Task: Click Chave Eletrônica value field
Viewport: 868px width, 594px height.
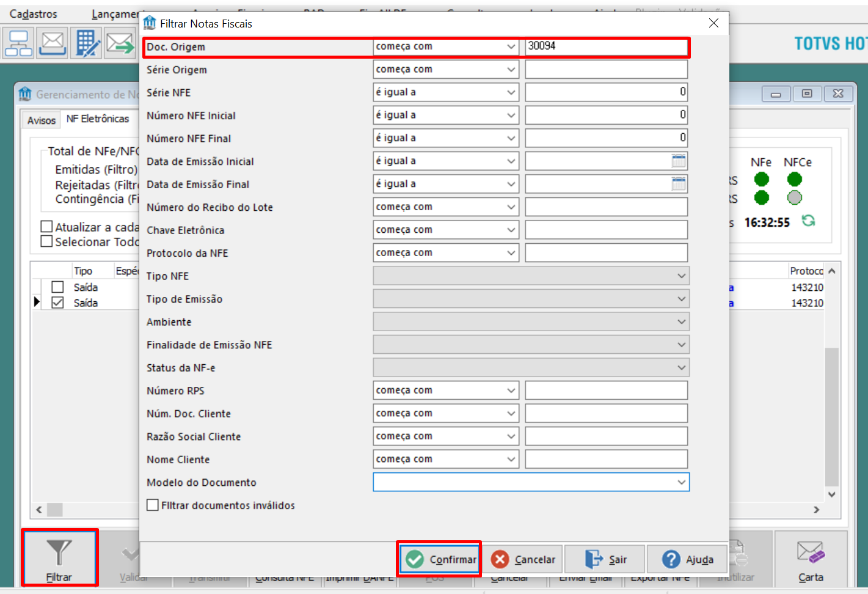Action: pyautogui.click(x=607, y=230)
